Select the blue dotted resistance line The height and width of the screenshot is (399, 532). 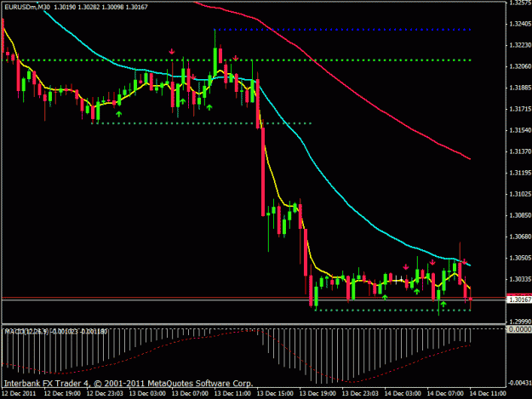tap(343, 30)
